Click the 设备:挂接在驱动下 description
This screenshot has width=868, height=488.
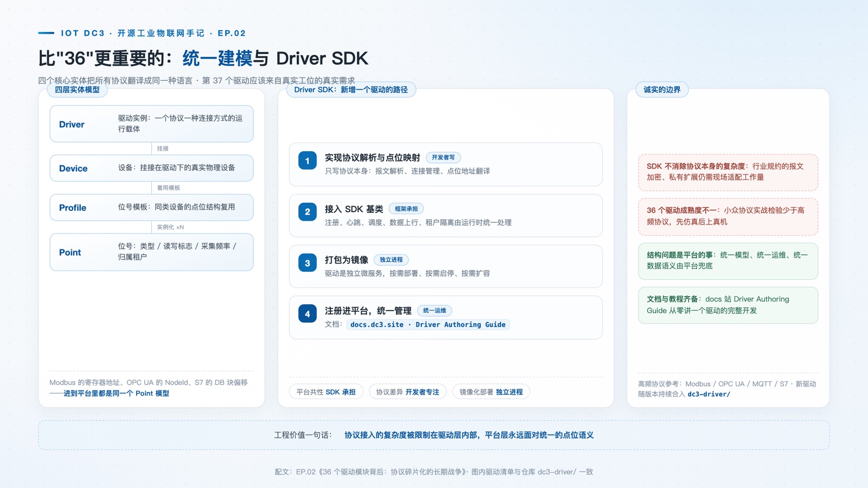point(177,168)
